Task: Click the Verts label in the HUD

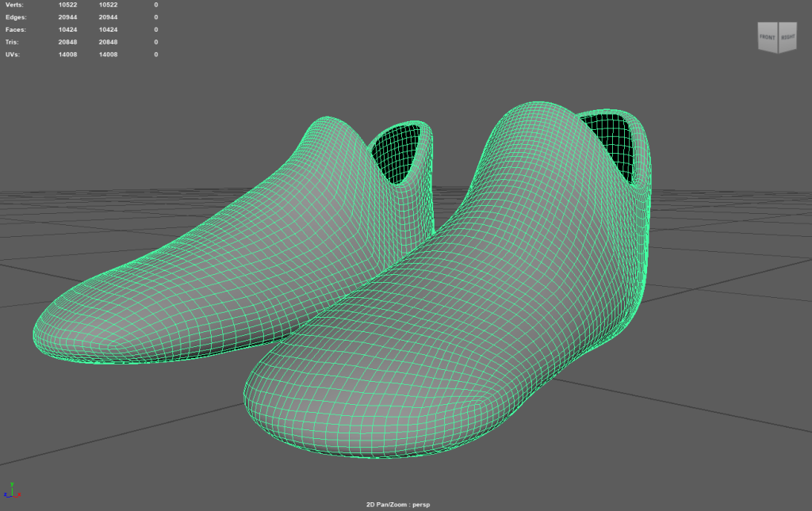Action: point(13,5)
